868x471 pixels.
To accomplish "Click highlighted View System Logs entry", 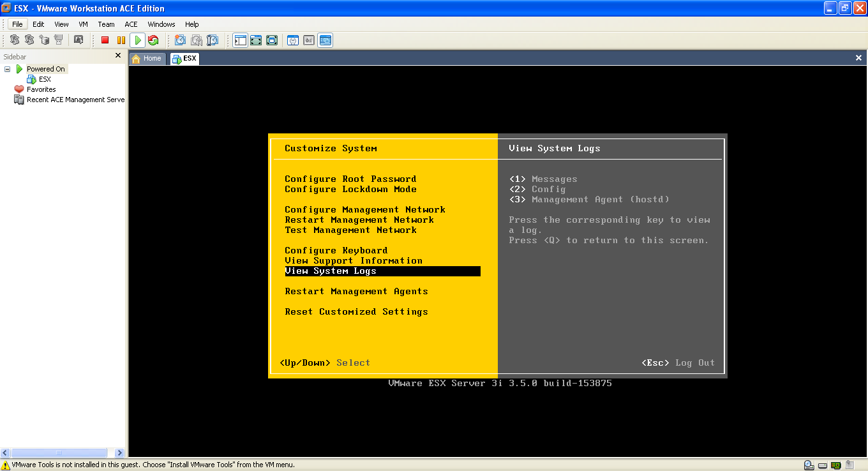I will coord(382,271).
